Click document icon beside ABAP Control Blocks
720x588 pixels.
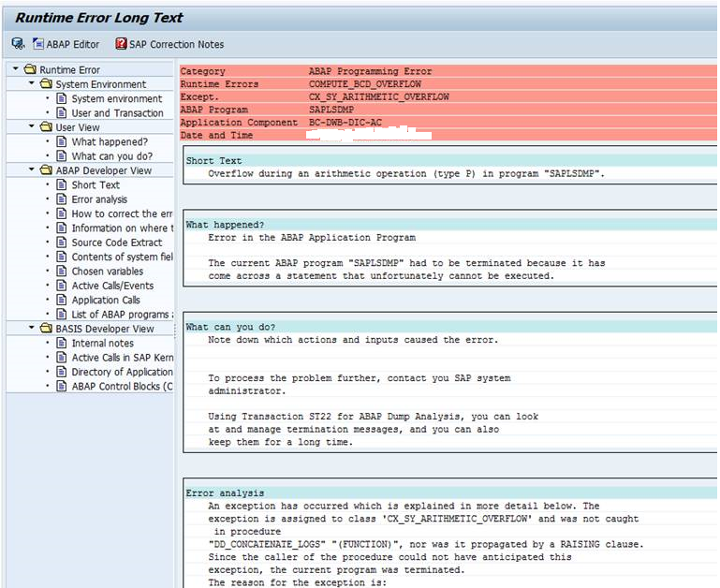pos(62,386)
